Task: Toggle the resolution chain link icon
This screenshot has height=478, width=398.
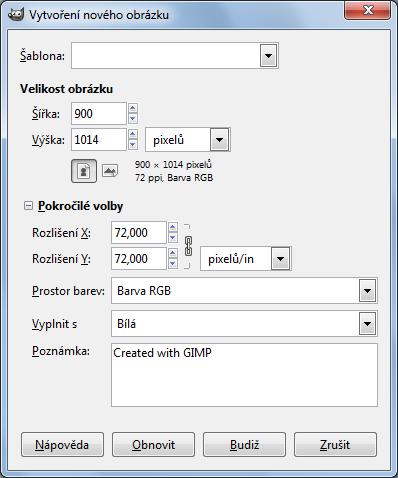Action: pos(188,246)
